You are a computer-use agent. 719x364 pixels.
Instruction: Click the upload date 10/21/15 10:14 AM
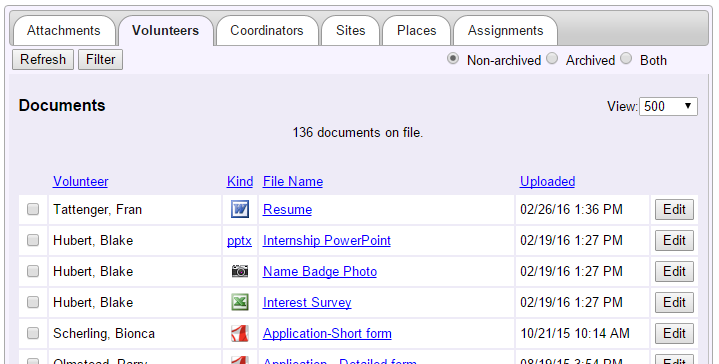[575, 333]
